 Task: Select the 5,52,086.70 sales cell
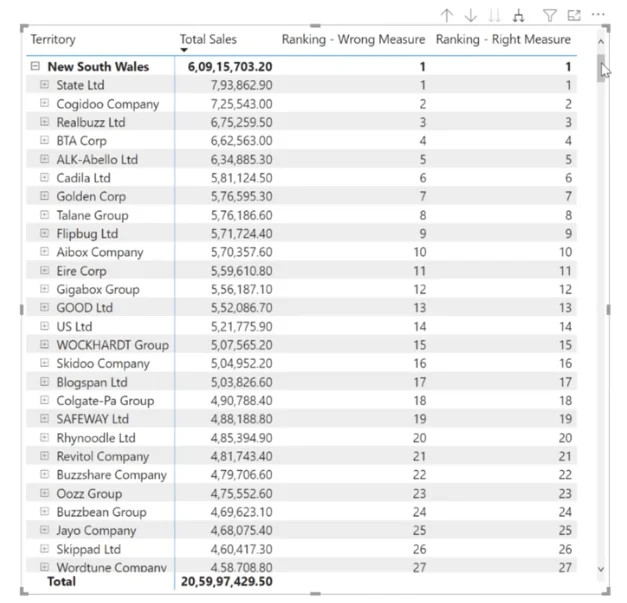[x=242, y=307]
